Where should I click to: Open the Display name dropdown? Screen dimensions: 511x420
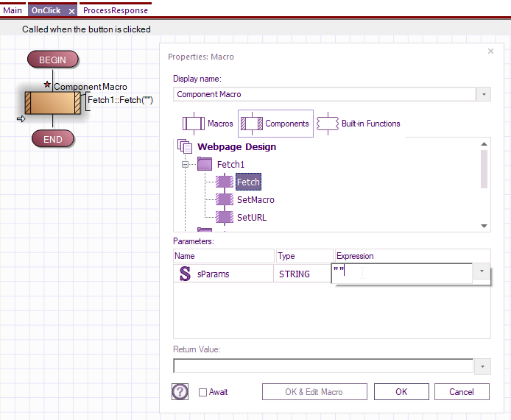click(484, 94)
